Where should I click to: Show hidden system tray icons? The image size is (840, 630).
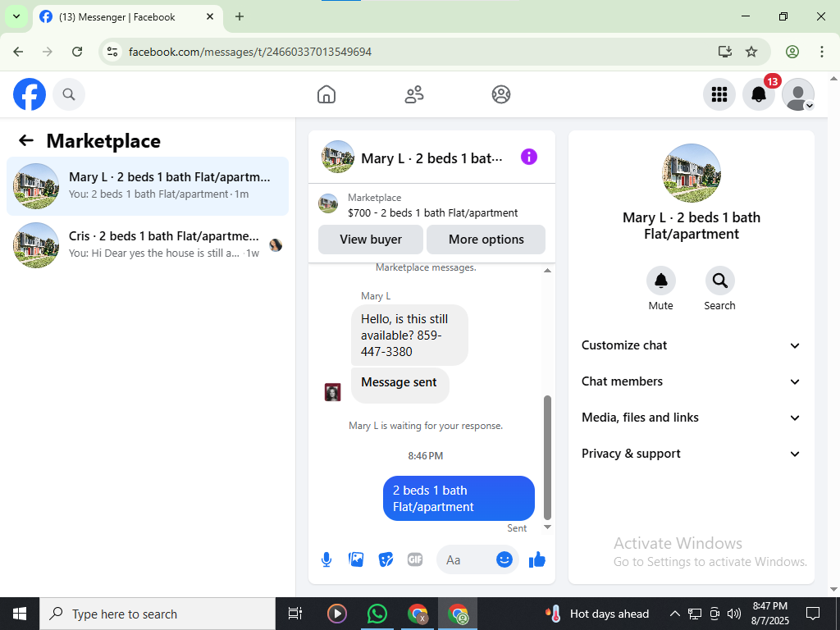(675, 614)
